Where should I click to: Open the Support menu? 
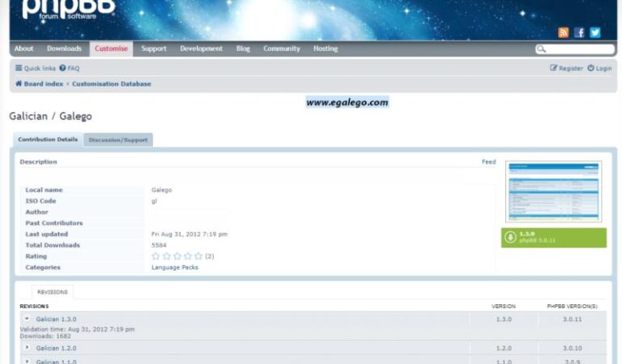point(154,49)
